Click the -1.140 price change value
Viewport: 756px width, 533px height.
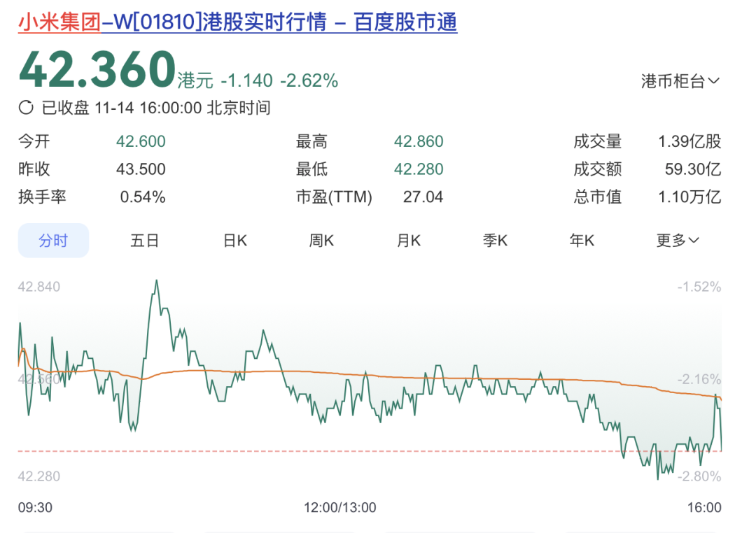(x=247, y=81)
